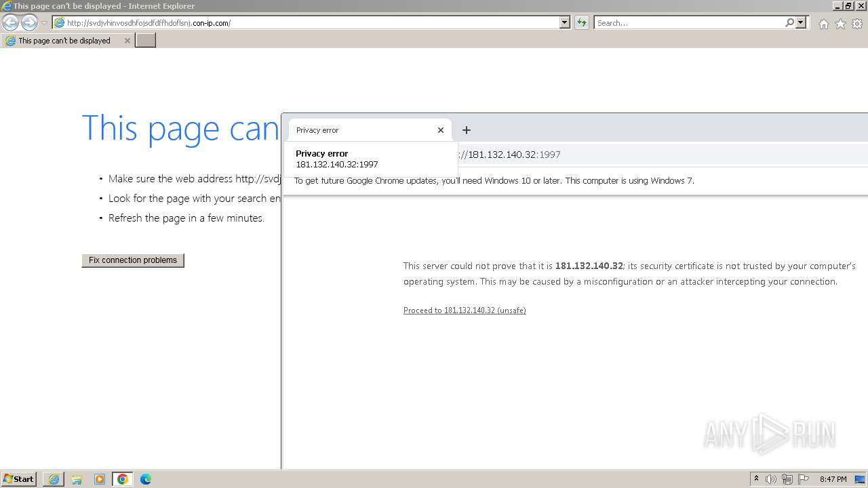The height and width of the screenshot is (488, 868).
Task: Open a new tab in Internet Explorer
Action: 146,41
